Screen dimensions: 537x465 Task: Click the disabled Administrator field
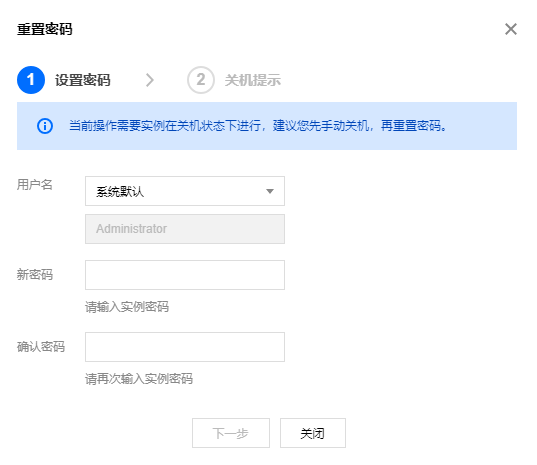tap(185, 229)
